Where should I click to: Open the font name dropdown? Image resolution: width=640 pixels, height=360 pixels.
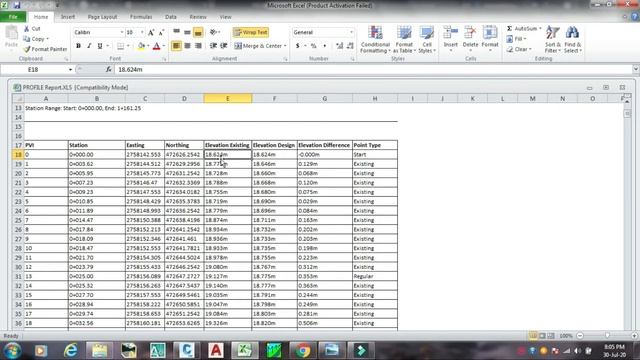pyautogui.click(x=122, y=32)
